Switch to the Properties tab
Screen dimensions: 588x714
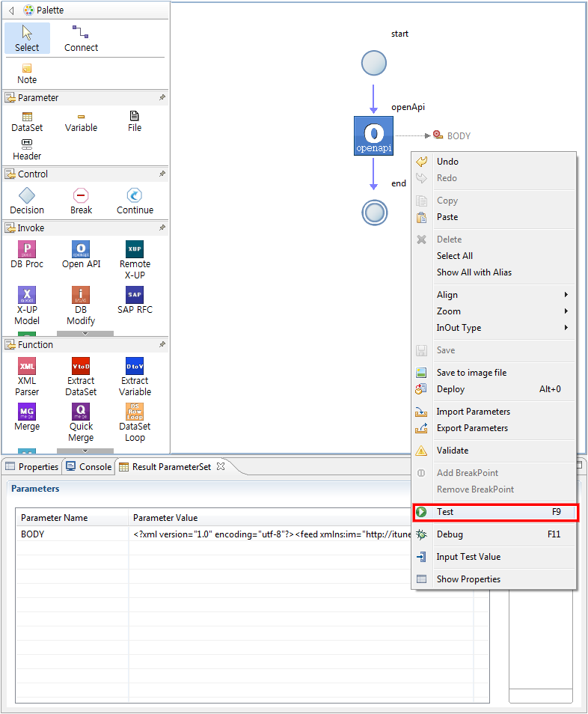[32, 467]
